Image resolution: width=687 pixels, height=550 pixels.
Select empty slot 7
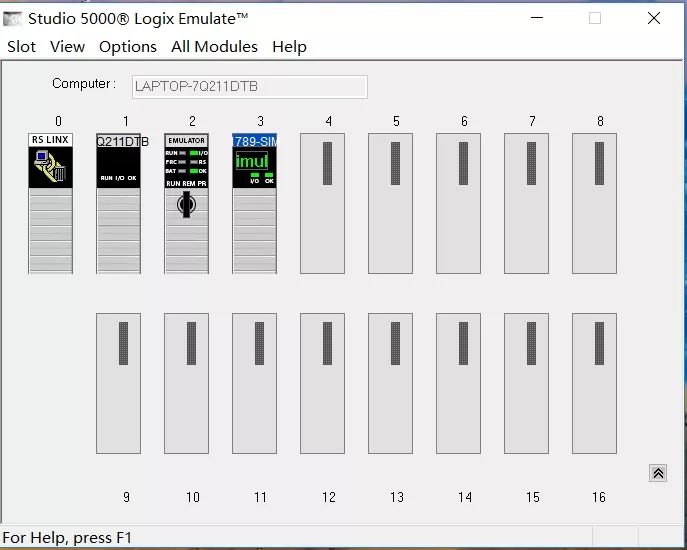(526, 203)
